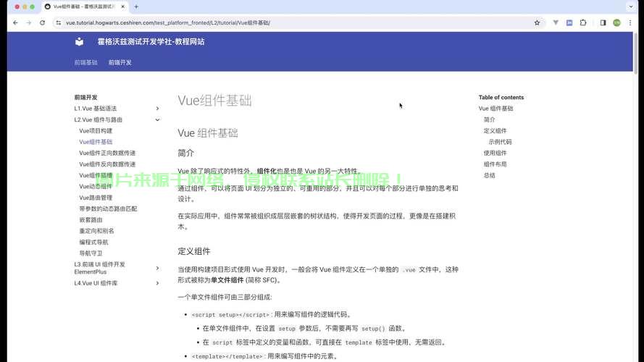Go to Vue路由管理 in the sidebar
Screen dimensions: 644x362
coord(96,198)
